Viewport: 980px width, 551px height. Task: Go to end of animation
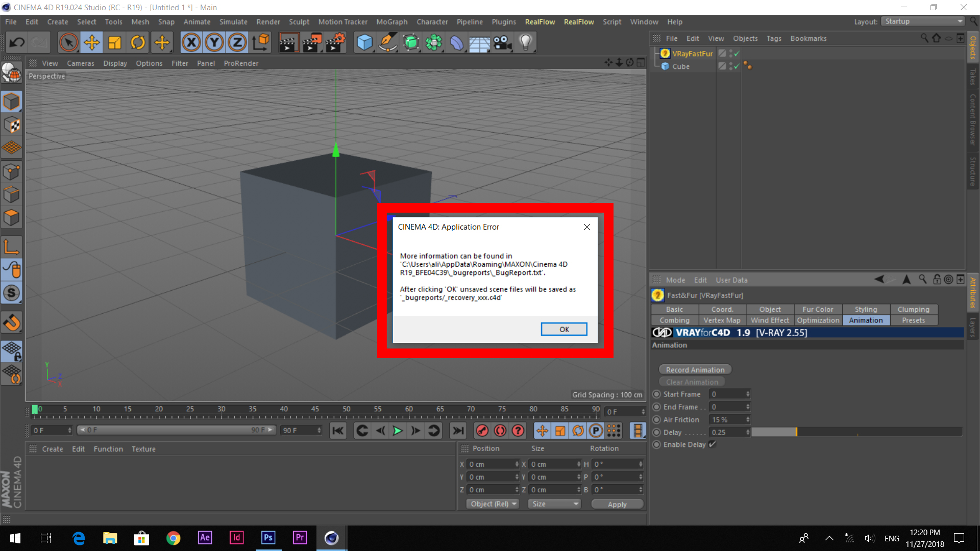(458, 431)
